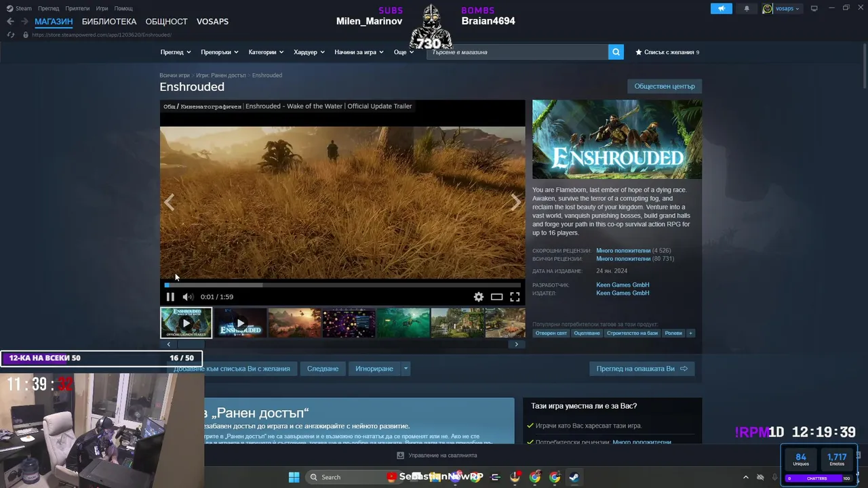This screenshot has height=488, width=868.
Task: Open the Обществен център button
Action: [x=665, y=86]
